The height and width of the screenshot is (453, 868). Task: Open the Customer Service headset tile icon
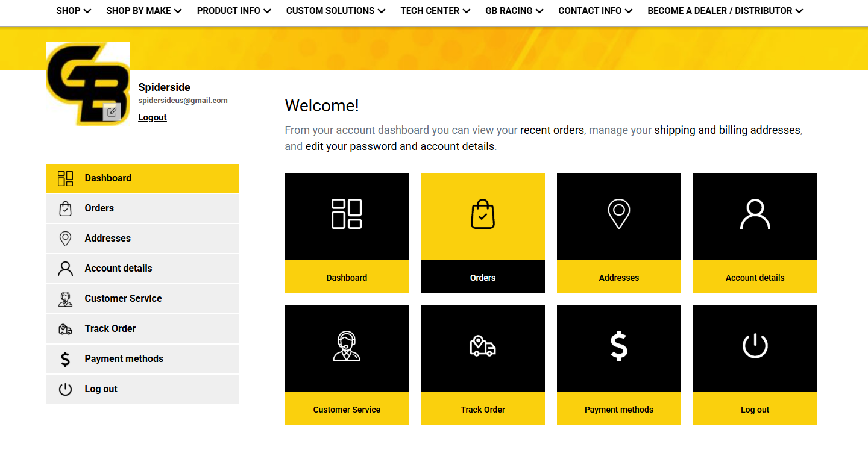[347, 346]
